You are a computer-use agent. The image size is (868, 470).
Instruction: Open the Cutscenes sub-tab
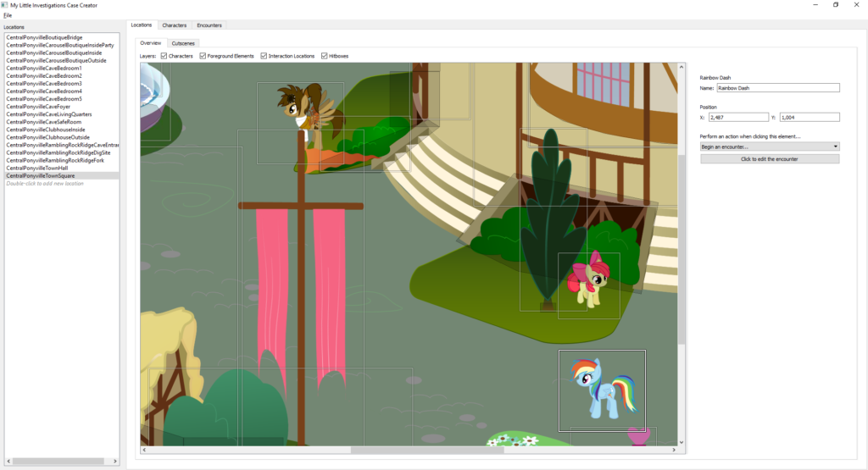(x=183, y=43)
